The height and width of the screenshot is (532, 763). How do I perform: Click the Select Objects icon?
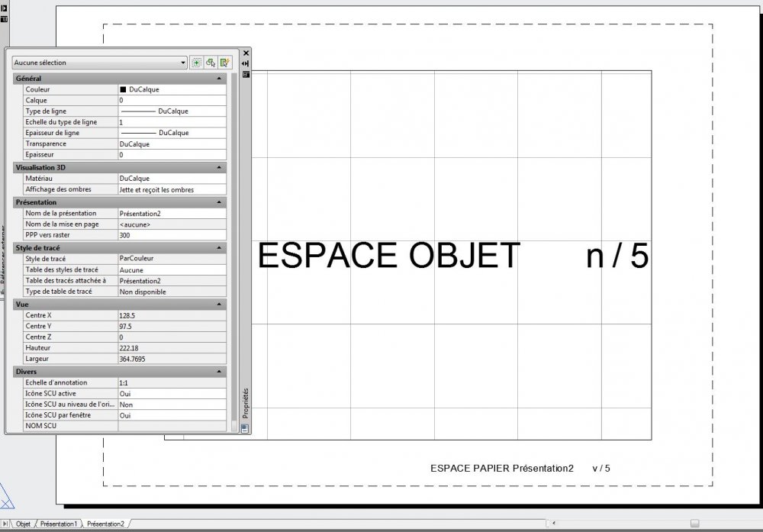point(211,63)
